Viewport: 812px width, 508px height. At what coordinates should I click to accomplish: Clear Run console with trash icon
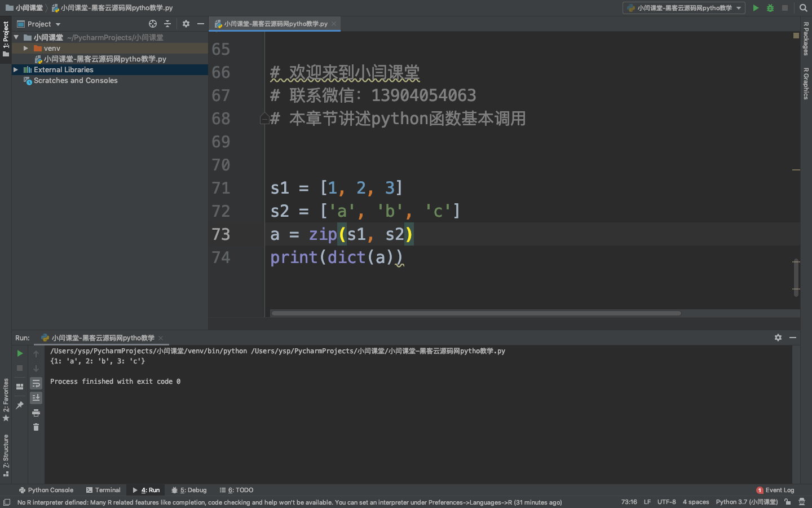point(36,427)
